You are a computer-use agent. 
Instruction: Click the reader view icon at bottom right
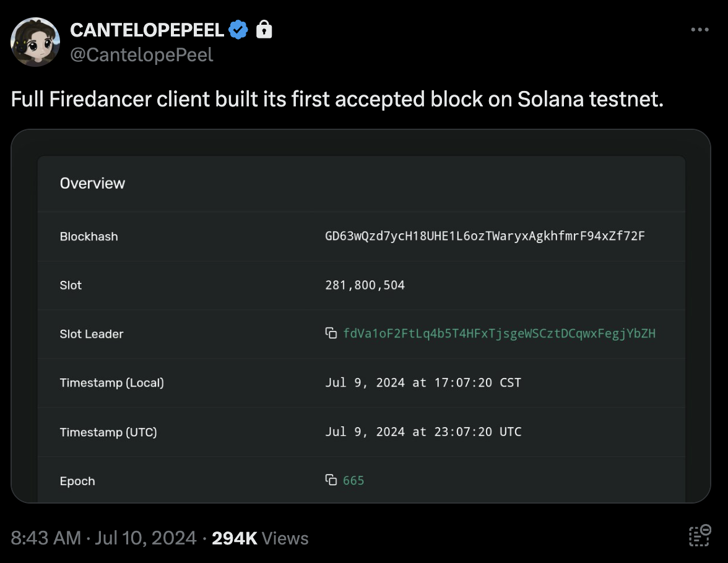coord(700,536)
